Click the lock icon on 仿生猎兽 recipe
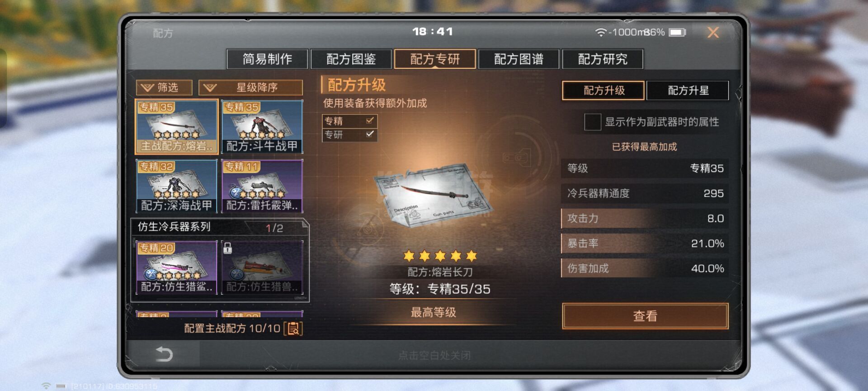 [228, 248]
